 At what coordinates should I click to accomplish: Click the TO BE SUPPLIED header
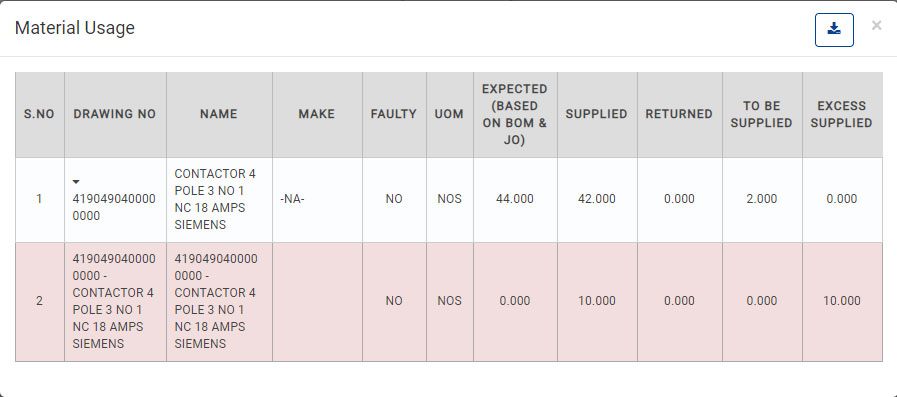coord(761,114)
